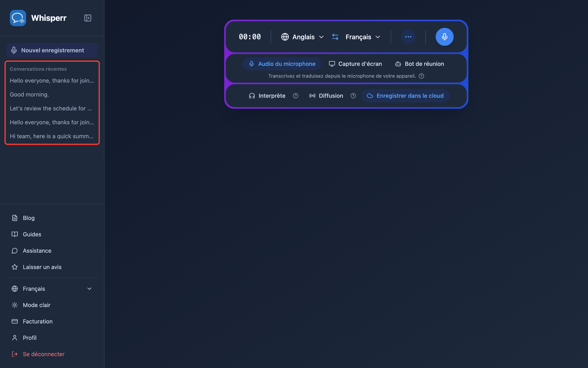Click the book icon beside Guides
The height and width of the screenshot is (368, 588).
15,234
